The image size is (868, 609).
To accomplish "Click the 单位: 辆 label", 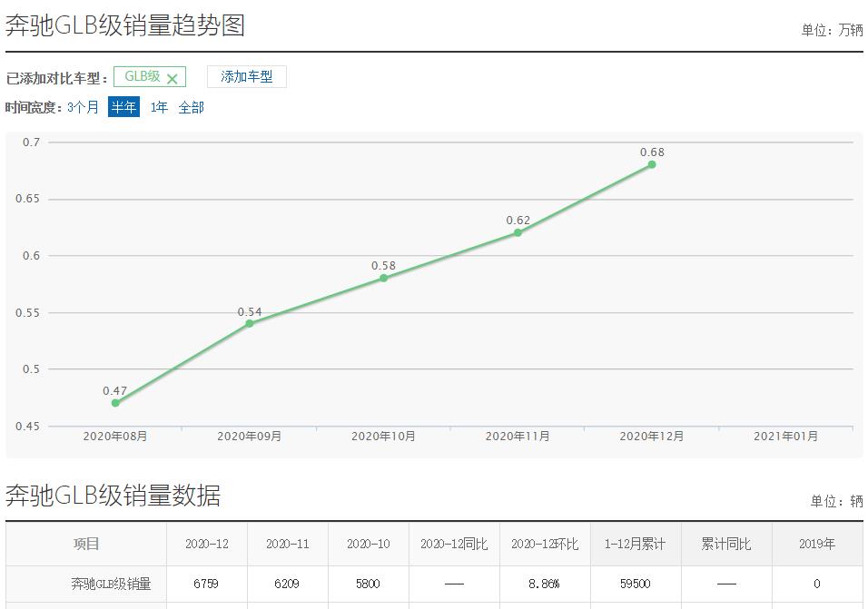I will 836,501.
